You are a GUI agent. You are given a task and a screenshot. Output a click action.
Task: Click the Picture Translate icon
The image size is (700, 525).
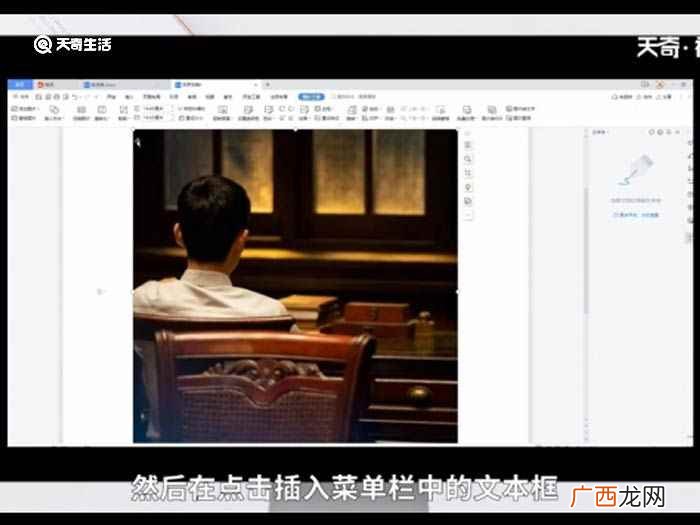coord(508,118)
